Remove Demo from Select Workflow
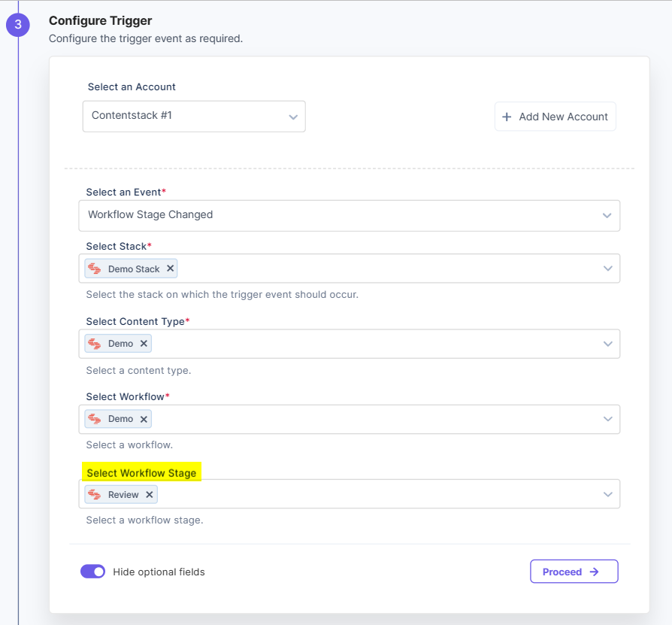The image size is (672, 625). coord(144,419)
